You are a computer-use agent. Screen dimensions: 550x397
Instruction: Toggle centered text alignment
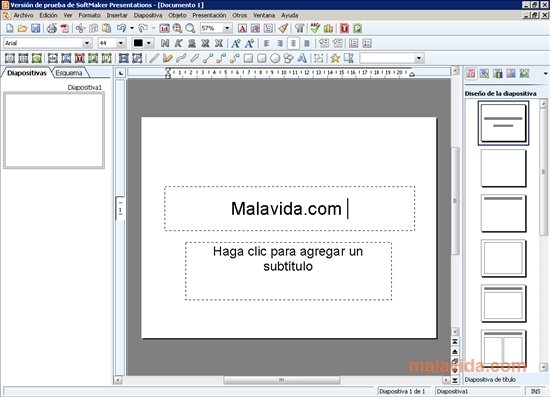coord(293,43)
